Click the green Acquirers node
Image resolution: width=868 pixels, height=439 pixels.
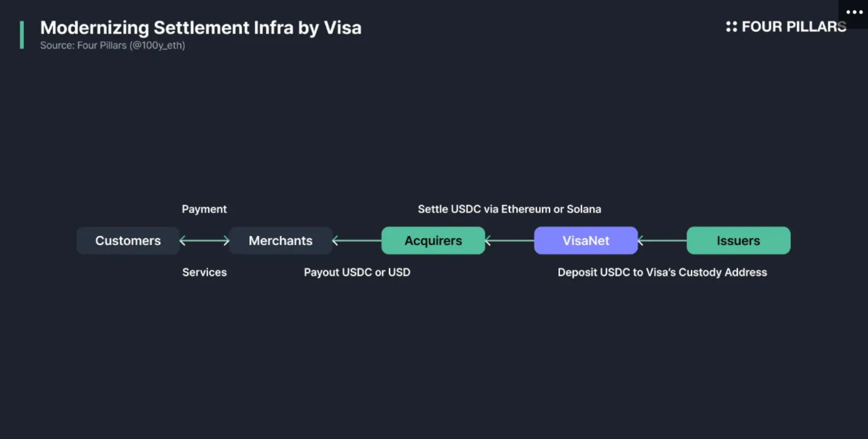[x=433, y=240]
